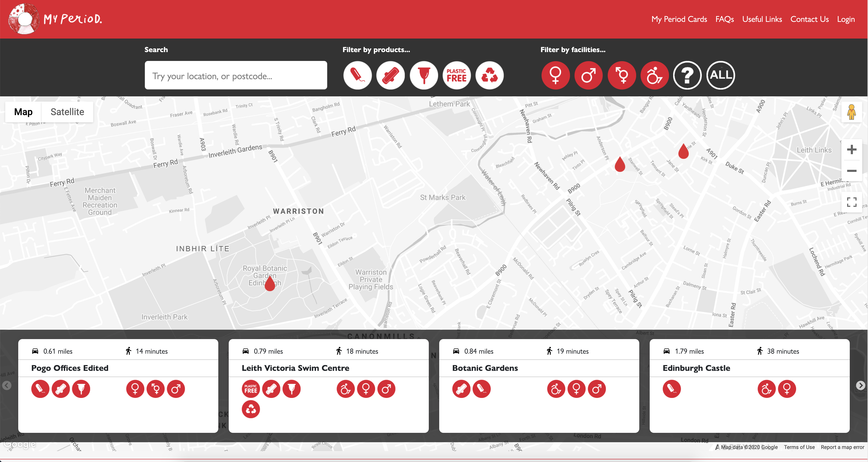The width and height of the screenshot is (868, 462).
Task: Open the Botanic Gardens card title
Action: [x=485, y=368]
